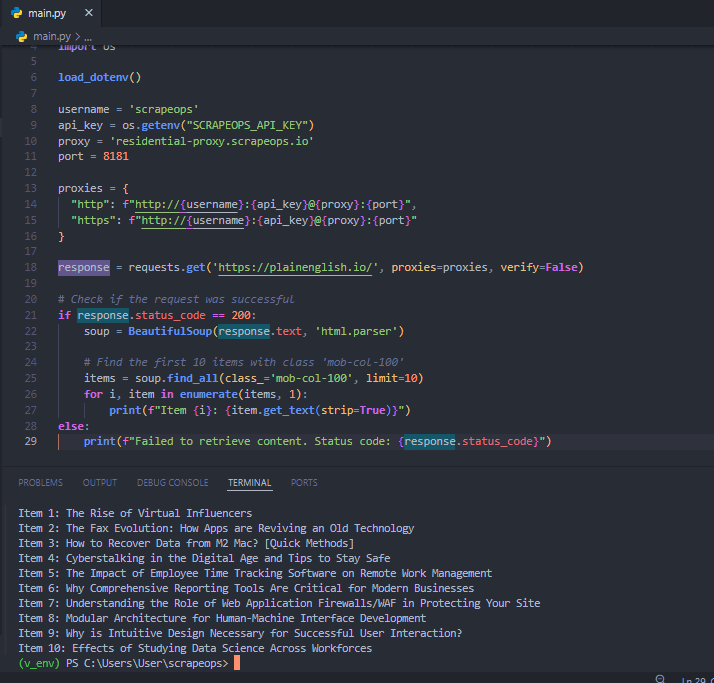Click the load_dotenv() call on line 6
This screenshot has width=714, height=683.
pos(99,77)
